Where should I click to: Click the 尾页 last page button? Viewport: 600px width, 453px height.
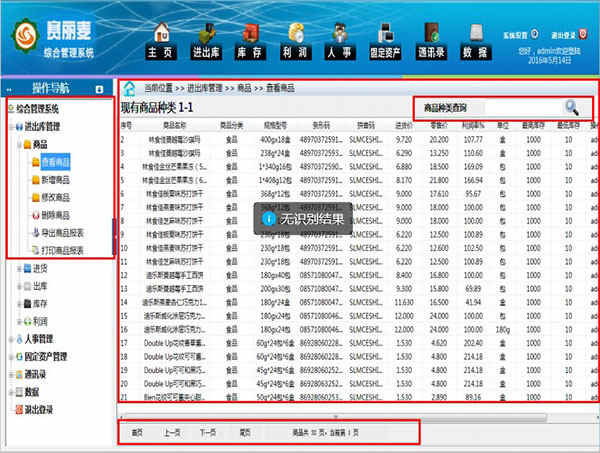point(245,433)
